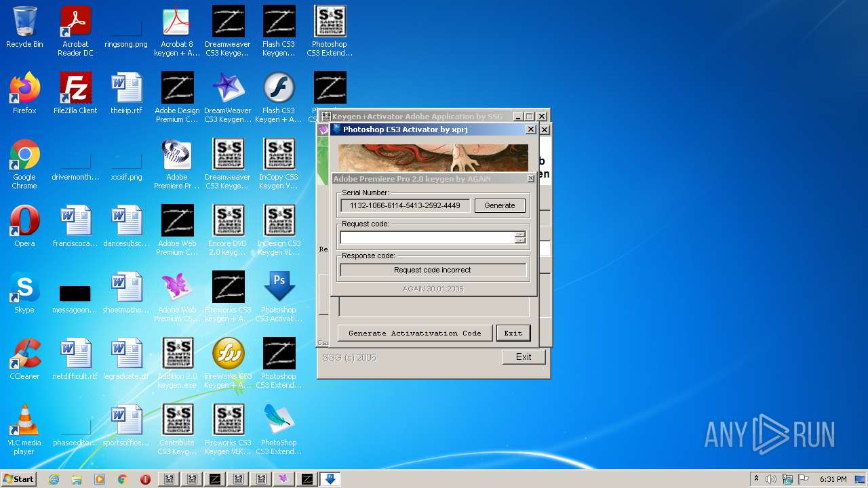Close the Photoshop CS3 Activator by xprj window
This screenshot has height=488, width=868.
pos(531,129)
